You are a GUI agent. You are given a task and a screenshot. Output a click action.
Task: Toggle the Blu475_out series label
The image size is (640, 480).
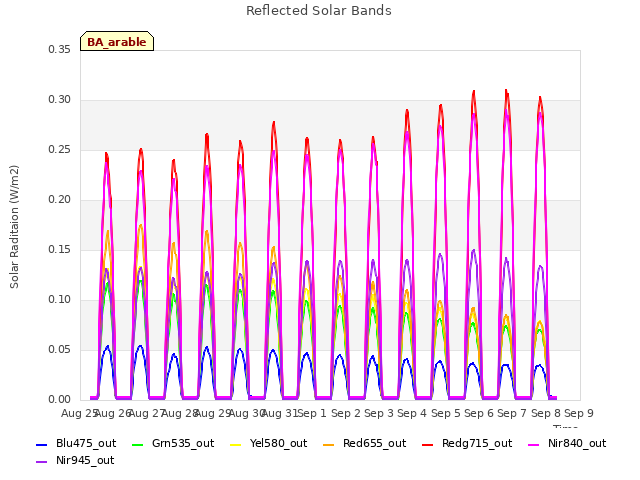coord(86,443)
